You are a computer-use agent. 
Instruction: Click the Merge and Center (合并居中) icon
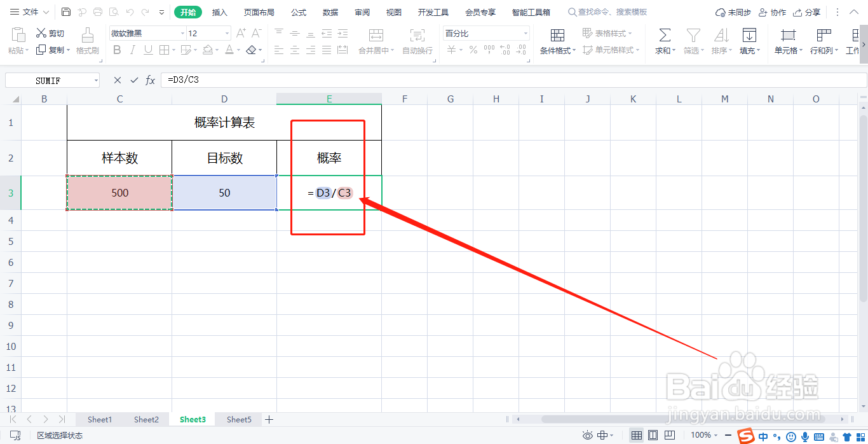coord(376,35)
